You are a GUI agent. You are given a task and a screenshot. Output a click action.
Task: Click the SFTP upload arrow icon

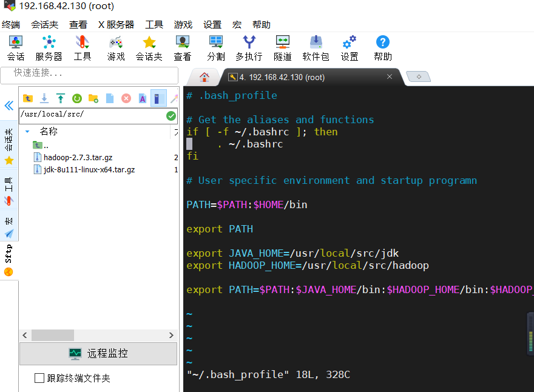[x=61, y=98]
